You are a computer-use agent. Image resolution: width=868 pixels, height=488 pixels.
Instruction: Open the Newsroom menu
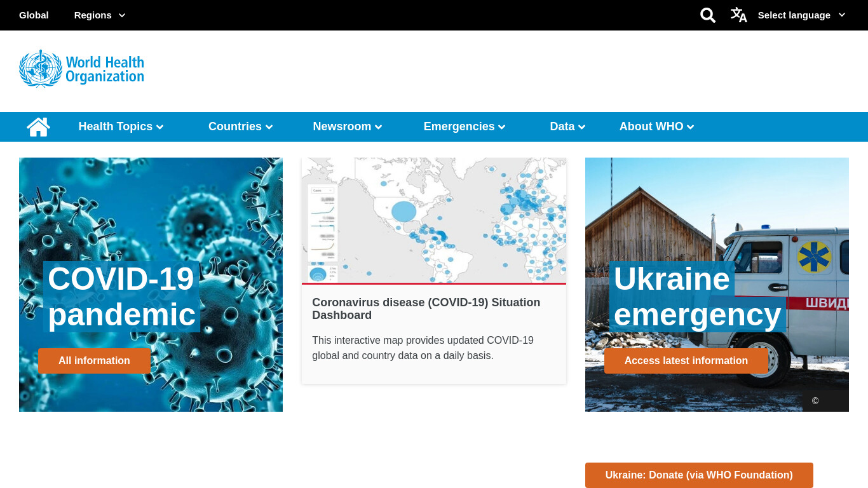[x=348, y=126]
